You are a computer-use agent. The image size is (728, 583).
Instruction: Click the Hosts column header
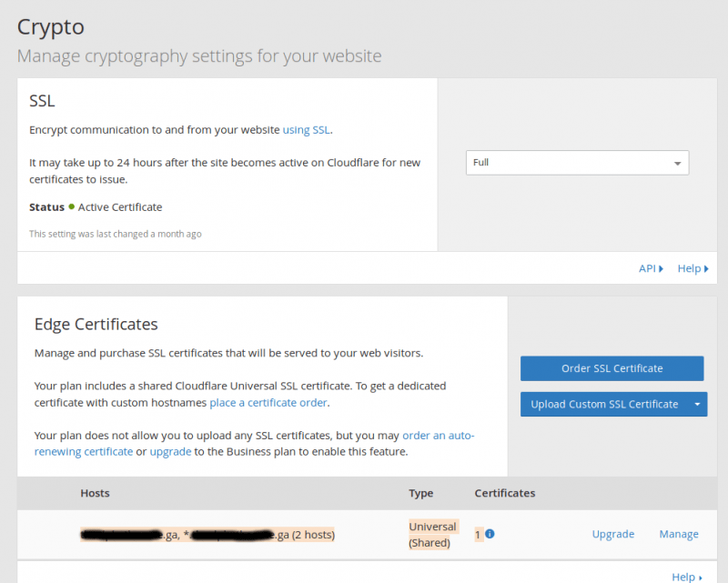(x=96, y=493)
